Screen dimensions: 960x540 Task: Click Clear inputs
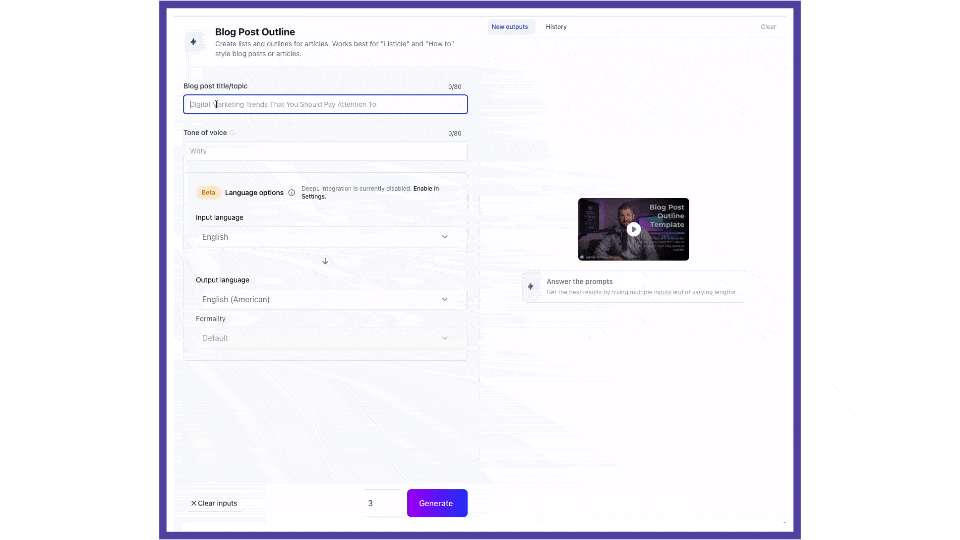tap(214, 503)
